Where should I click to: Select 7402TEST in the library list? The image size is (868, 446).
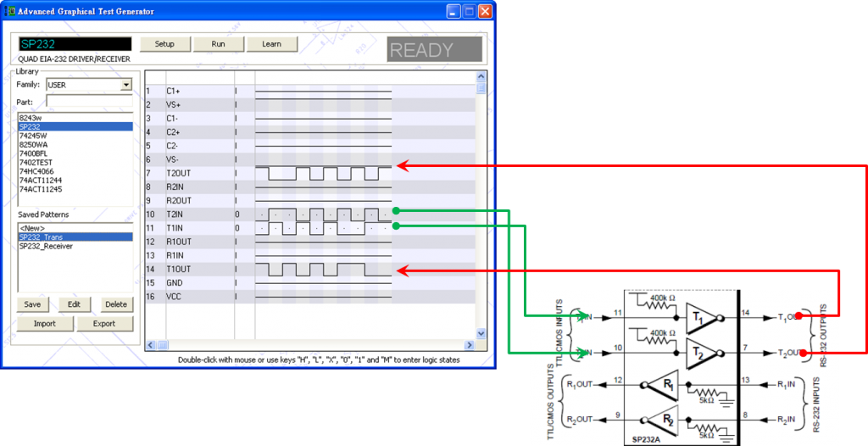(75, 162)
